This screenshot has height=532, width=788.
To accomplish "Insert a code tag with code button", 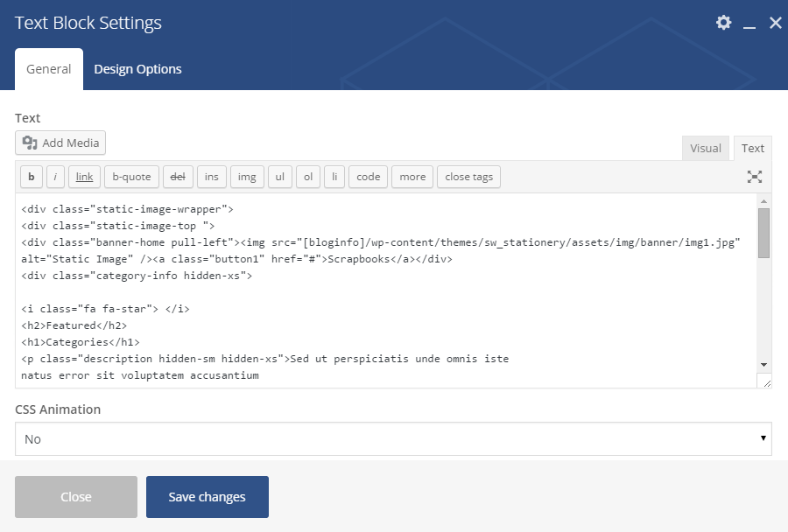I will [369, 177].
